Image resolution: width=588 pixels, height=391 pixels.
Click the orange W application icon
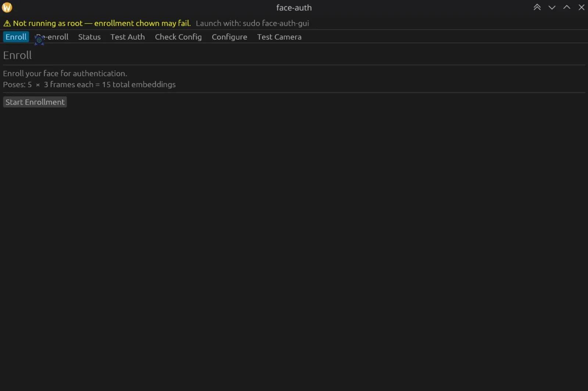pos(7,7)
